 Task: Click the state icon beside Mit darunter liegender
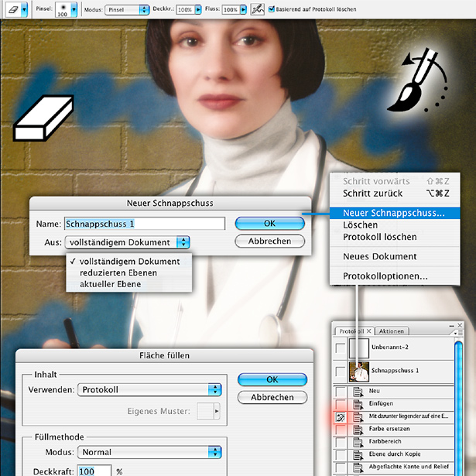pos(358,417)
